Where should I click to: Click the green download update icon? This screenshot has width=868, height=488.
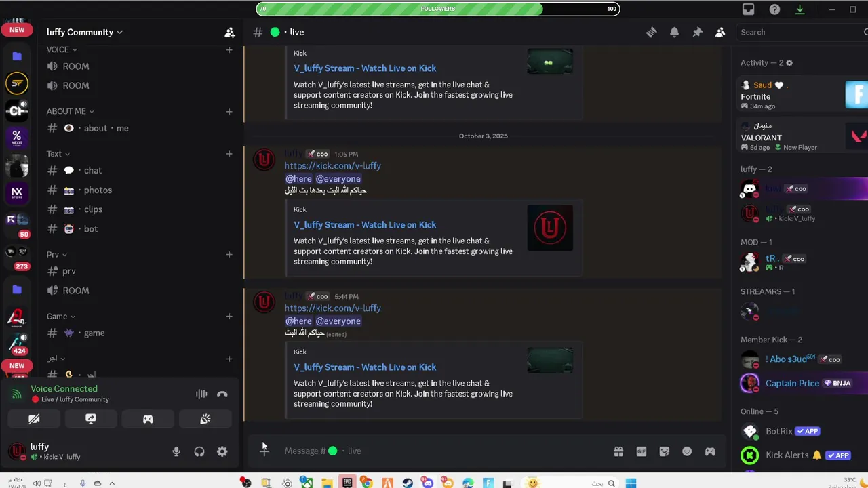click(800, 9)
